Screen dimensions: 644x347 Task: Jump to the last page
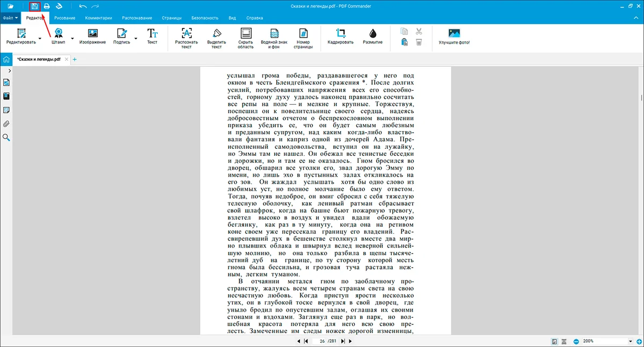coord(343,341)
